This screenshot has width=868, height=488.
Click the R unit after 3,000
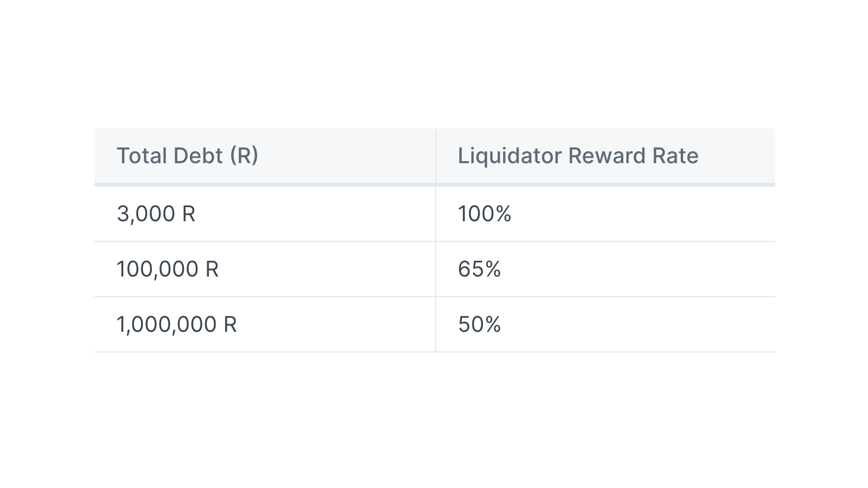pos(189,214)
